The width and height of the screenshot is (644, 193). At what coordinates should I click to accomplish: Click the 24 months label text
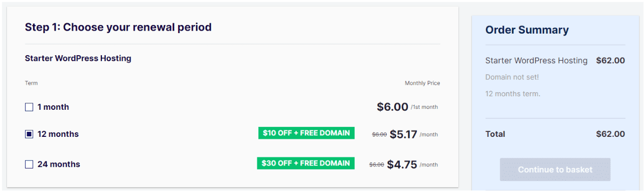pyautogui.click(x=59, y=164)
